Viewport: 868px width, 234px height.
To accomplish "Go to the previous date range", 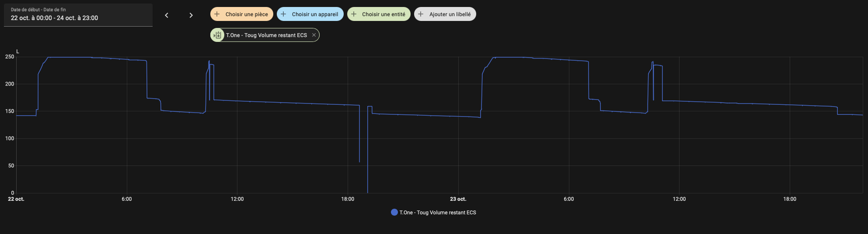I will click(167, 15).
